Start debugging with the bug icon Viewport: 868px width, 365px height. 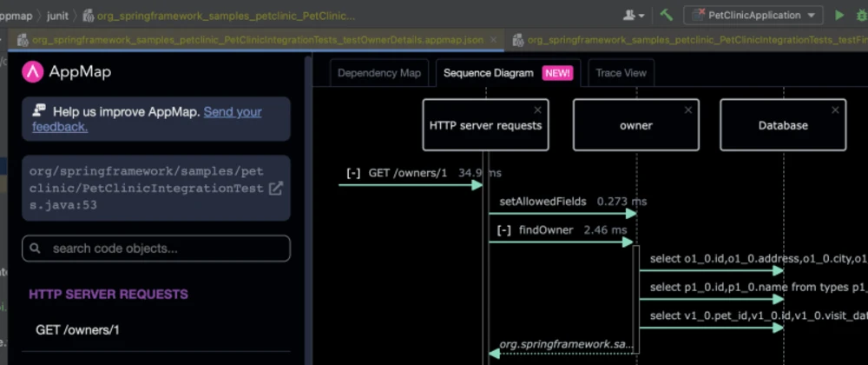(863, 16)
